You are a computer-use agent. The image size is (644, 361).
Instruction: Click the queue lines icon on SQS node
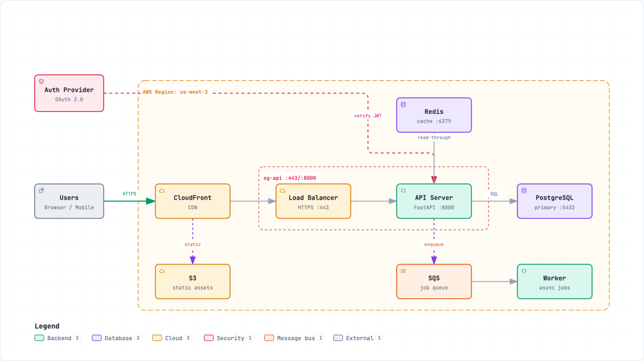403,271
